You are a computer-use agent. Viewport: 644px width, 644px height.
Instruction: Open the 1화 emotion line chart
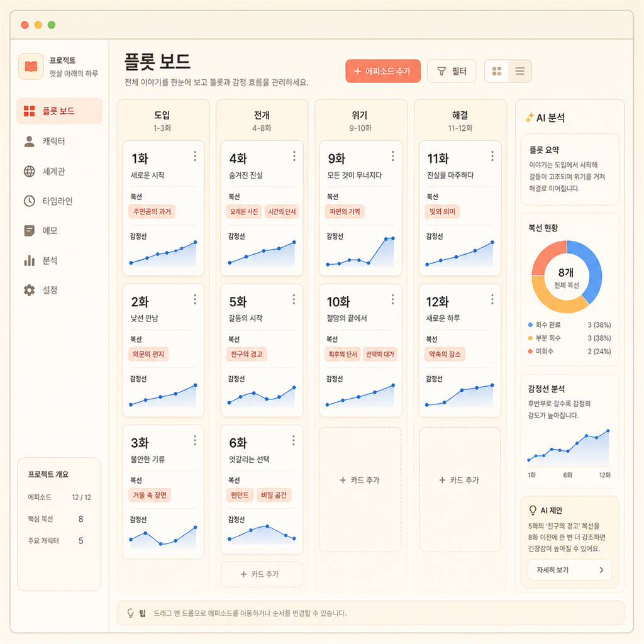click(x=163, y=253)
